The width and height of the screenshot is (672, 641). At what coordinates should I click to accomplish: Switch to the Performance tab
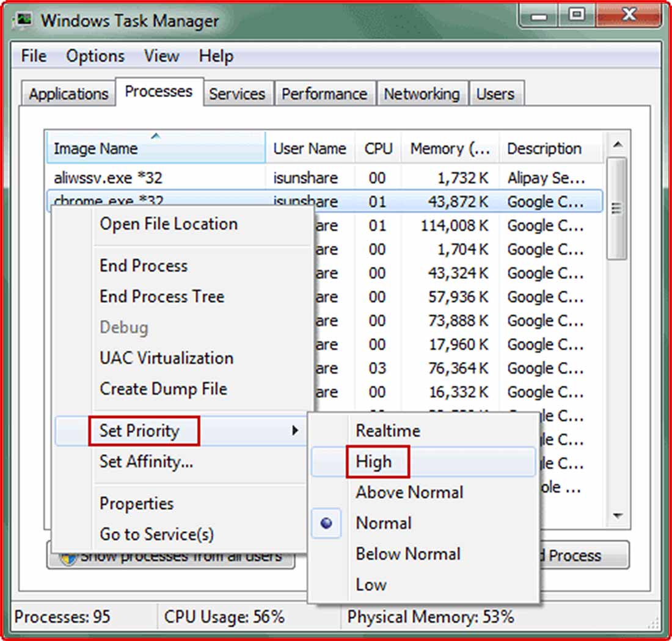tap(324, 94)
